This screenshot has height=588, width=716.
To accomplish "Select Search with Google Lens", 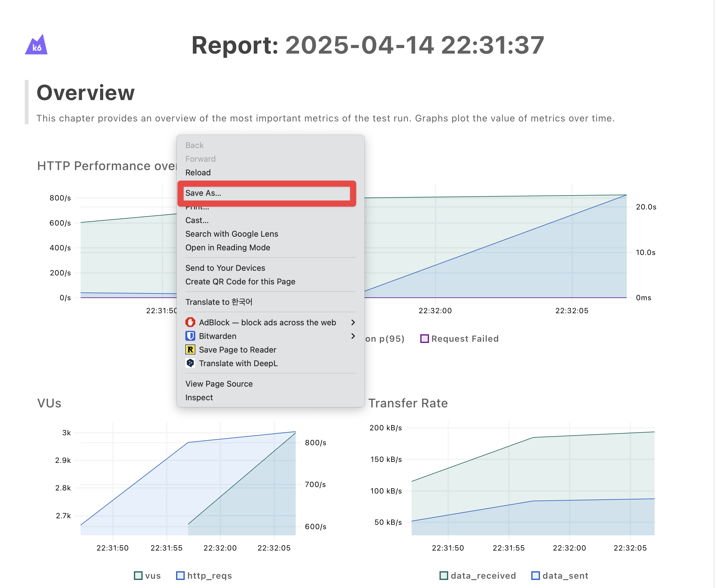I will click(232, 234).
